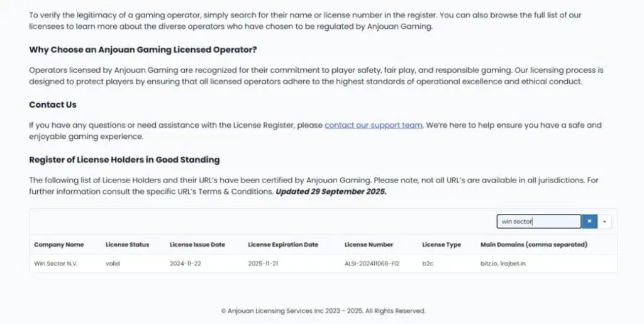Image resolution: width=644 pixels, height=324 pixels.
Task: Click the 'win sector' search field
Action: (x=538, y=221)
